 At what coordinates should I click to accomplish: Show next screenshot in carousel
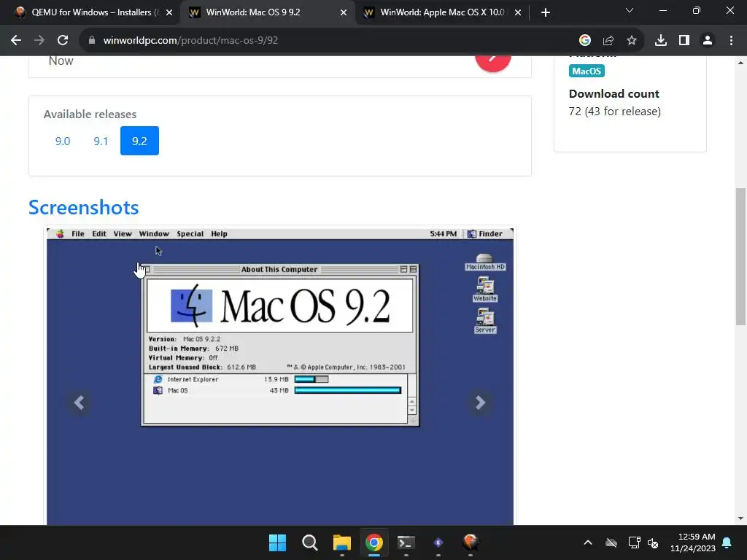[x=480, y=402]
